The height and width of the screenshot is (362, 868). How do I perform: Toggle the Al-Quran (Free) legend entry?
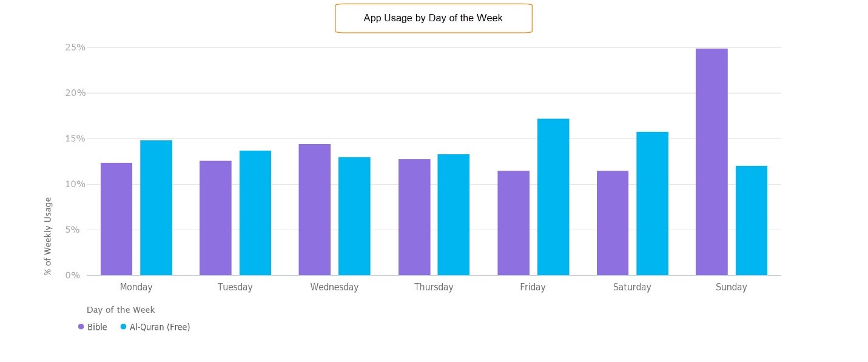tap(155, 327)
